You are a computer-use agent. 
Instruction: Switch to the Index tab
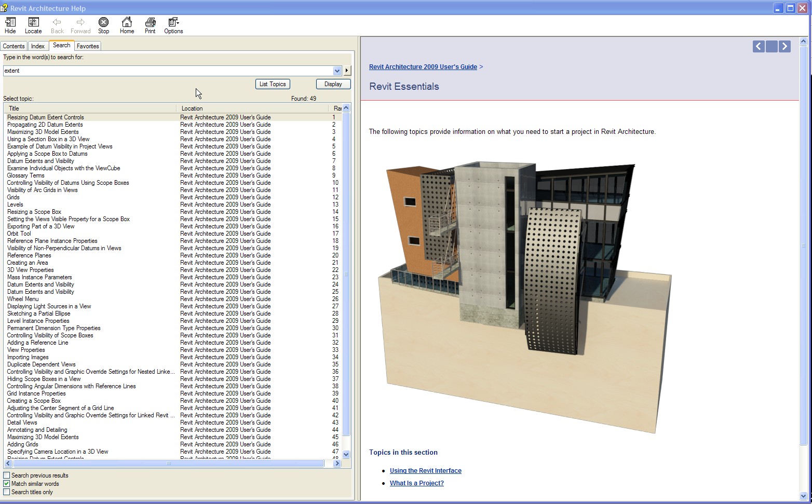click(x=38, y=46)
